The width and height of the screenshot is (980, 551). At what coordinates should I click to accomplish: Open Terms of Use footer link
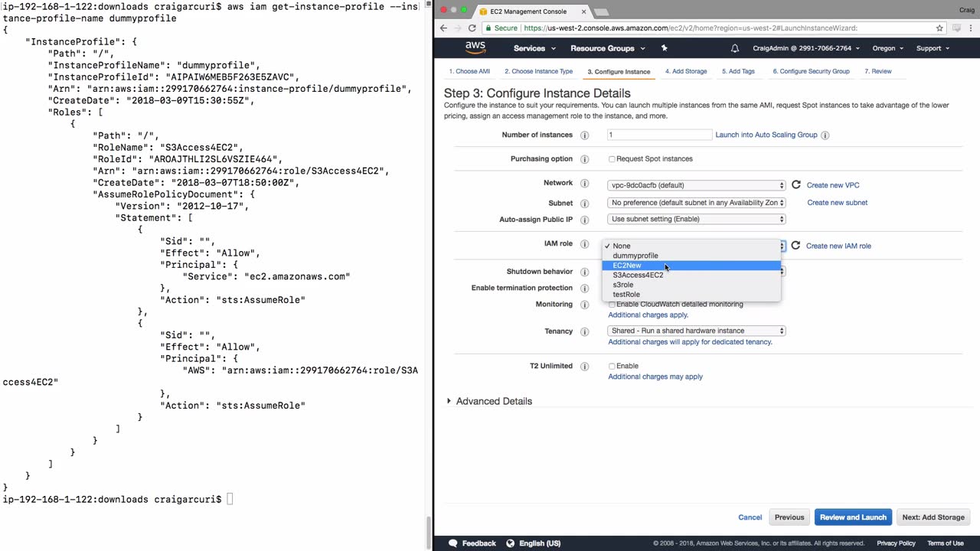coord(946,543)
